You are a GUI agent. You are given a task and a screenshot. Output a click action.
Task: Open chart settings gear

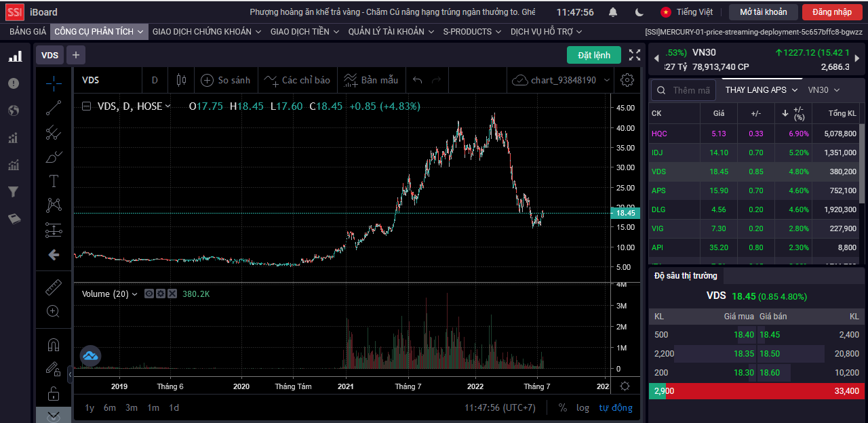pos(627,80)
